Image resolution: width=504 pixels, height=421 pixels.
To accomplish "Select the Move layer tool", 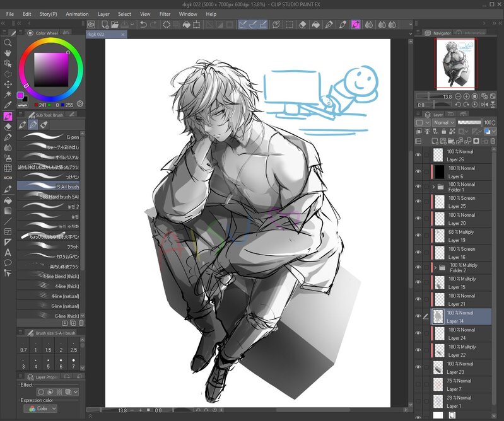I will [x=8, y=84].
